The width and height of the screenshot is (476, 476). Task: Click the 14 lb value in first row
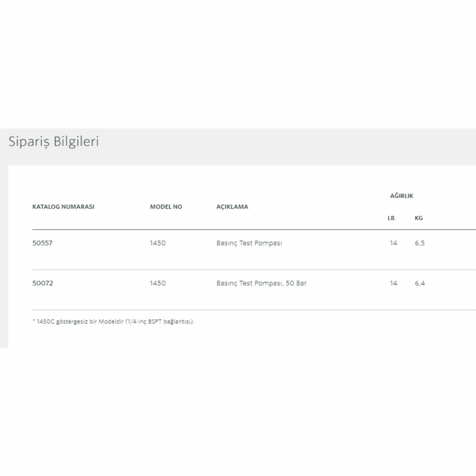click(x=393, y=243)
